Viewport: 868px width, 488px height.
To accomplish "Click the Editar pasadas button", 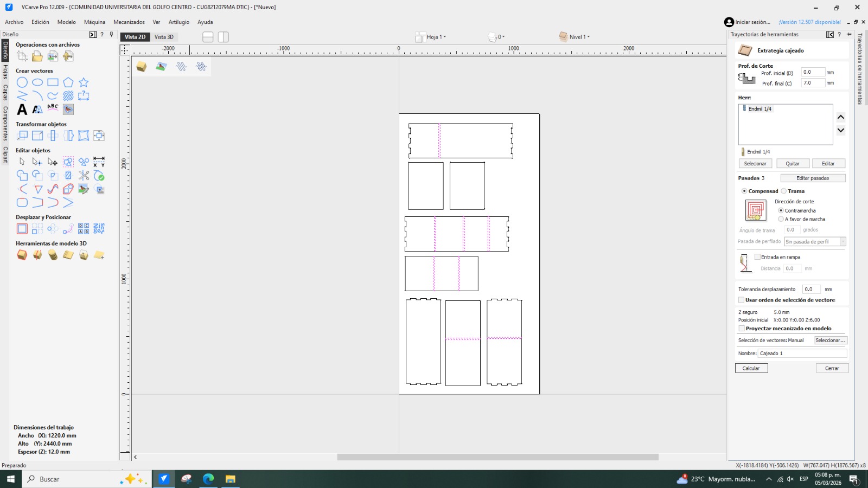I will pos(812,178).
